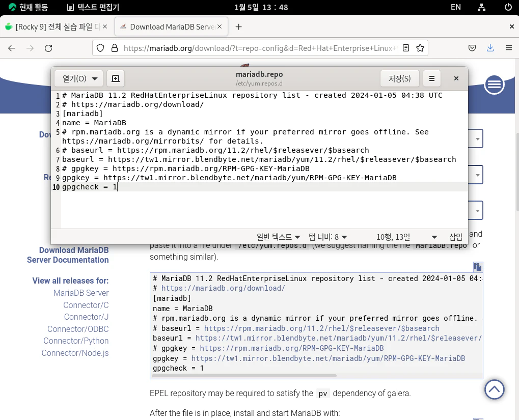Open EN input source menu
The image size is (519, 420).
coord(456,7)
